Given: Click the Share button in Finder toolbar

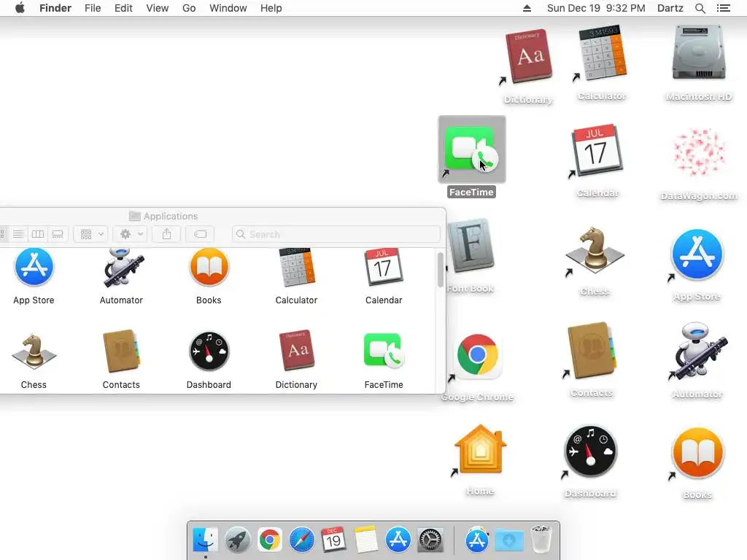Looking at the screenshot, I should (166, 234).
